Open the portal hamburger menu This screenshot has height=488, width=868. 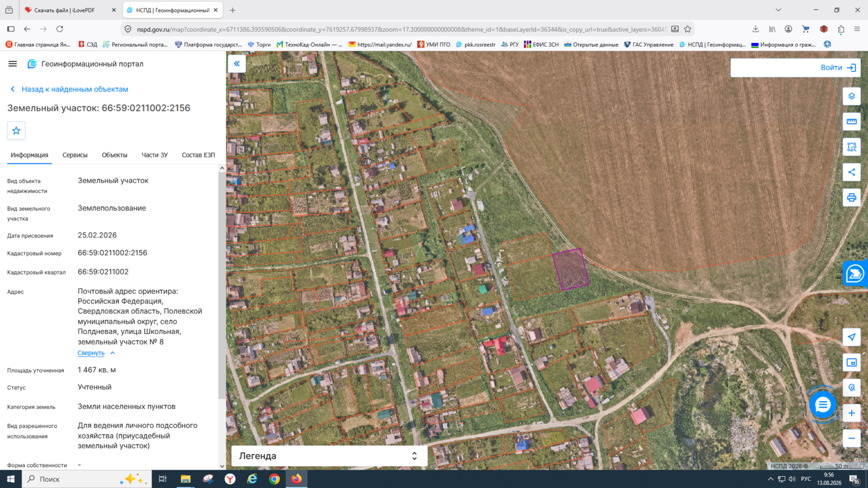13,64
